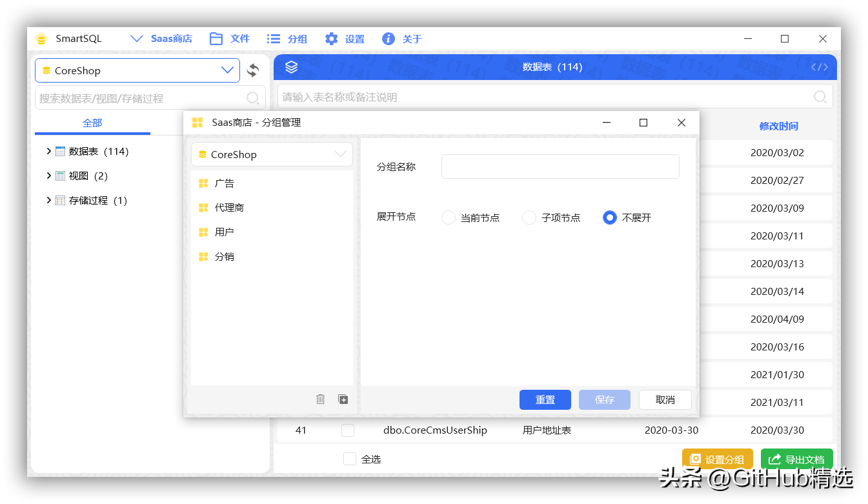Click the search icon in the table filter box
This screenshot has height=504, width=868.
(820, 97)
